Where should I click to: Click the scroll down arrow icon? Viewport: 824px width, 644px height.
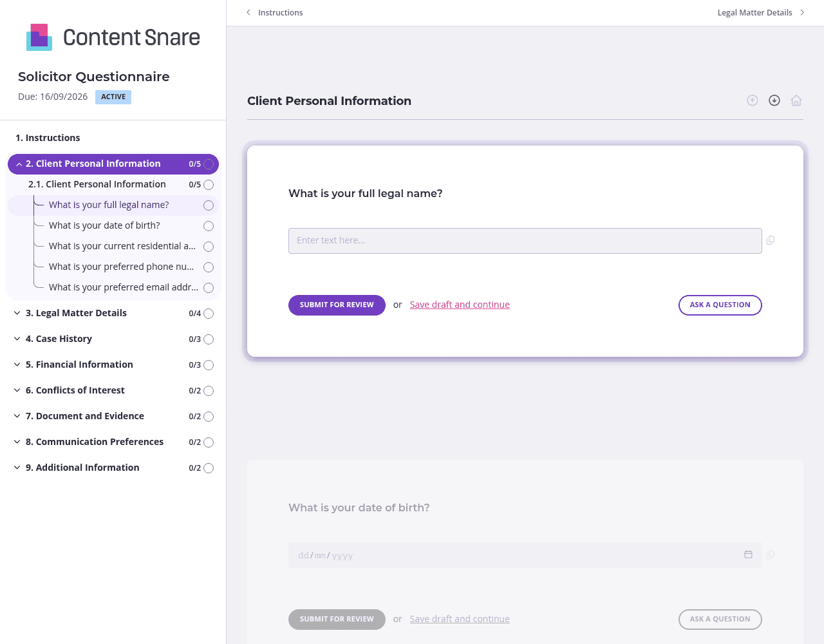pyautogui.click(x=774, y=100)
